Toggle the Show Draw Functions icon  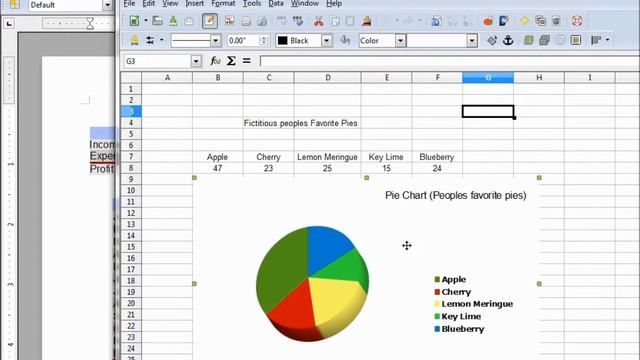click(504, 21)
